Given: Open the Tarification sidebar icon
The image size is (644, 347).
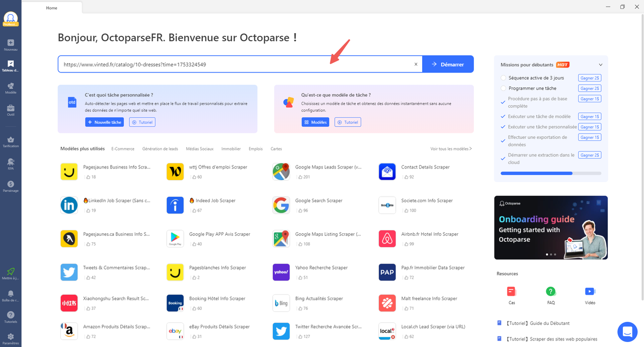Looking at the screenshot, I should pos(11,139).
